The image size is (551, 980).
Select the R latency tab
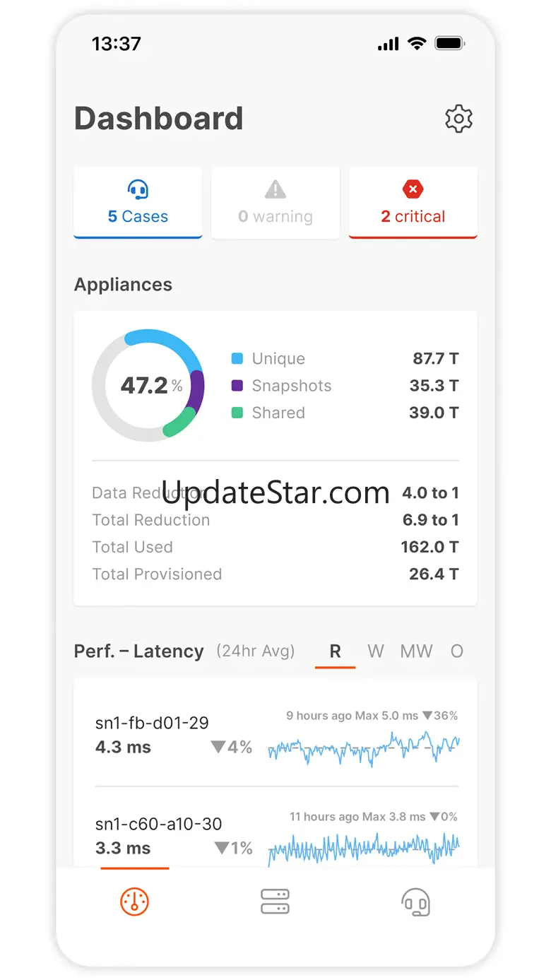[x=336, y=651]
